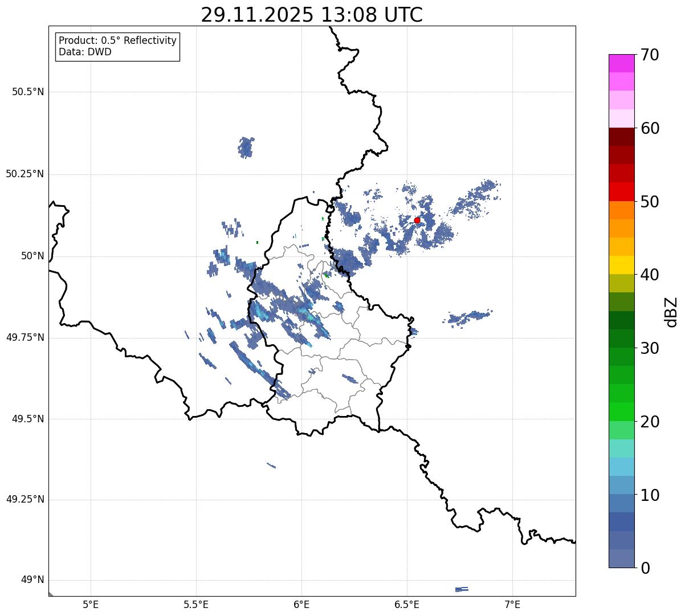Click the 50.5°N latitude label
Image resolution: width=685 pixels, height=616 pixels.
[x=28, y=92]
